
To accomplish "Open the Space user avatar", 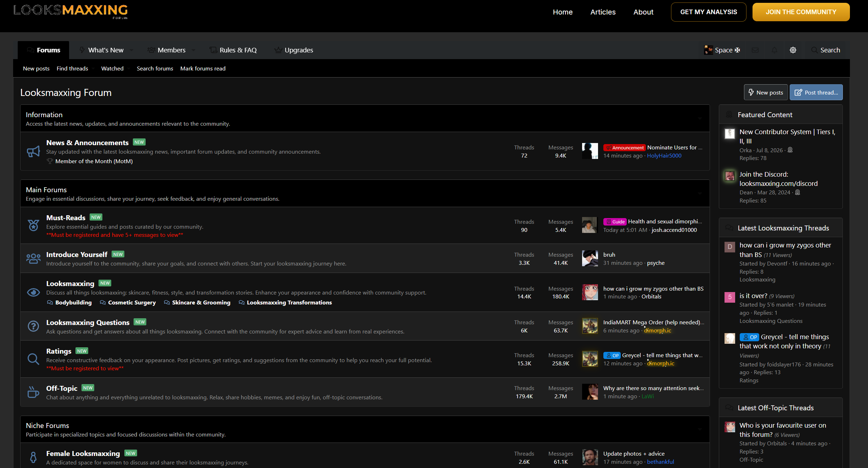I will click(708, 50).
